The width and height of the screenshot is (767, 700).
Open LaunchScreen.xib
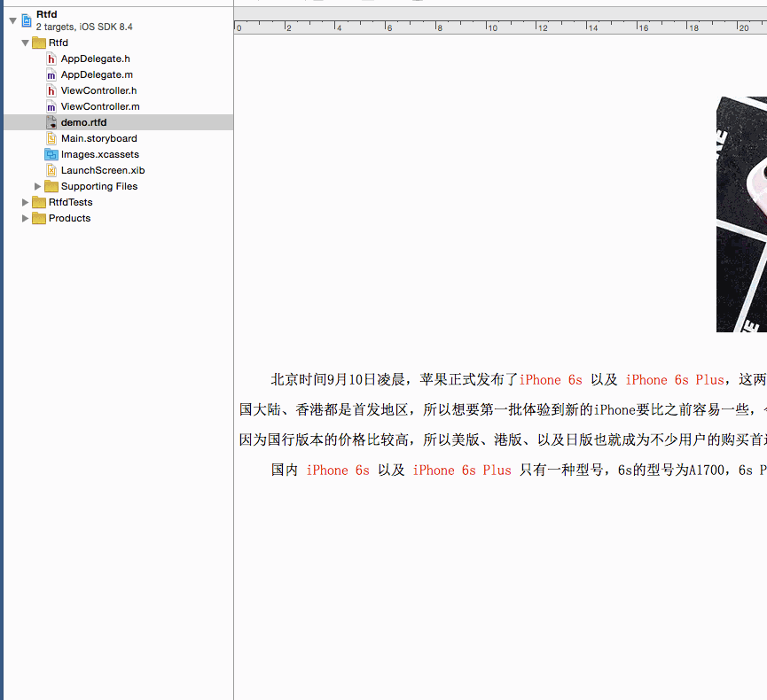[x=103, y=170]
